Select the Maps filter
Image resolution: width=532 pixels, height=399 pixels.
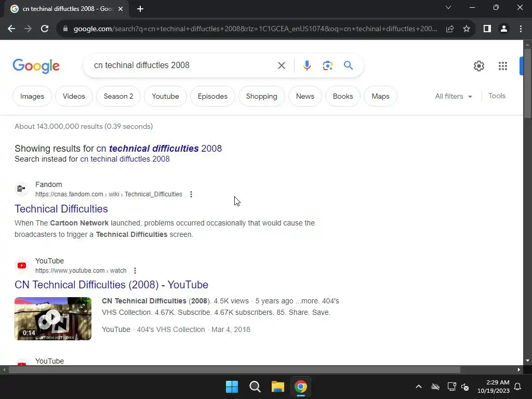coord(380,96)
